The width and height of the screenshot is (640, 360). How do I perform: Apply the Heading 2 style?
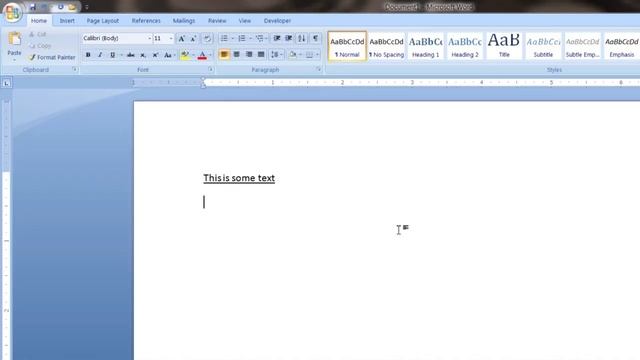click(464, 46)
